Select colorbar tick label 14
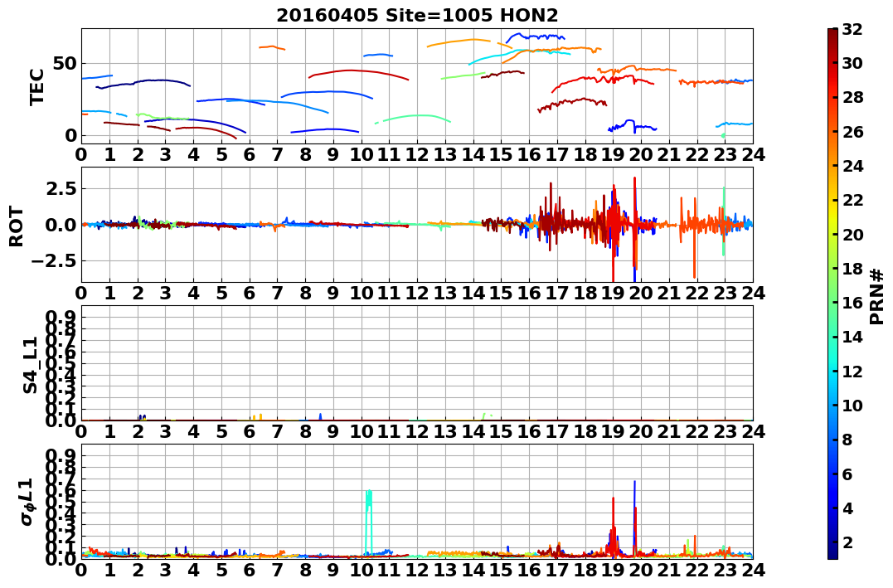893x588 pixels. tap(852, 337)
